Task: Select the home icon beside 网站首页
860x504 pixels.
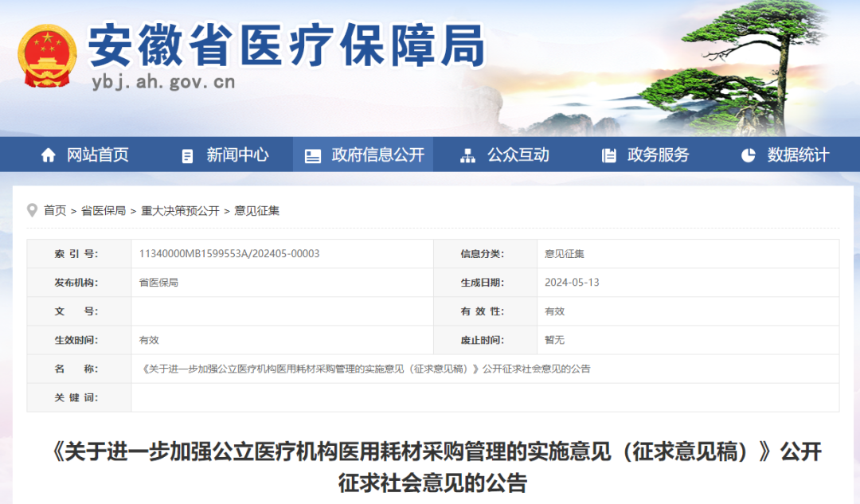Action: tap(46, 154)
